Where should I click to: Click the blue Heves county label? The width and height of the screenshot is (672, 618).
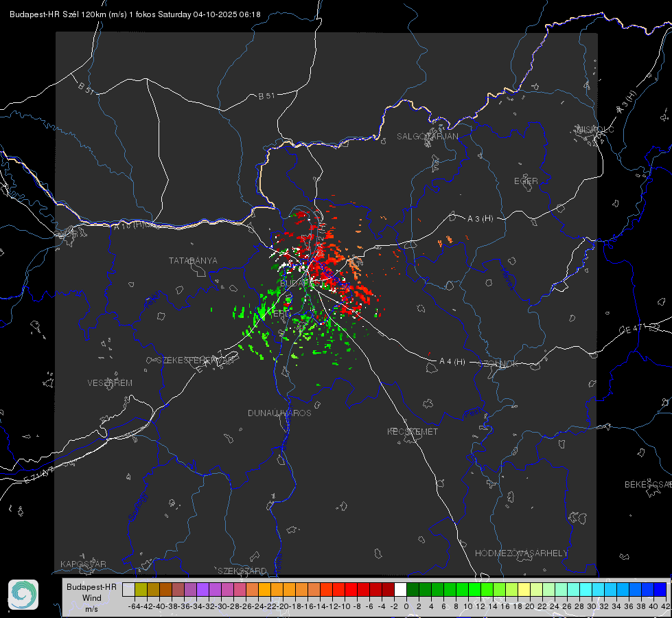(507, 279)
